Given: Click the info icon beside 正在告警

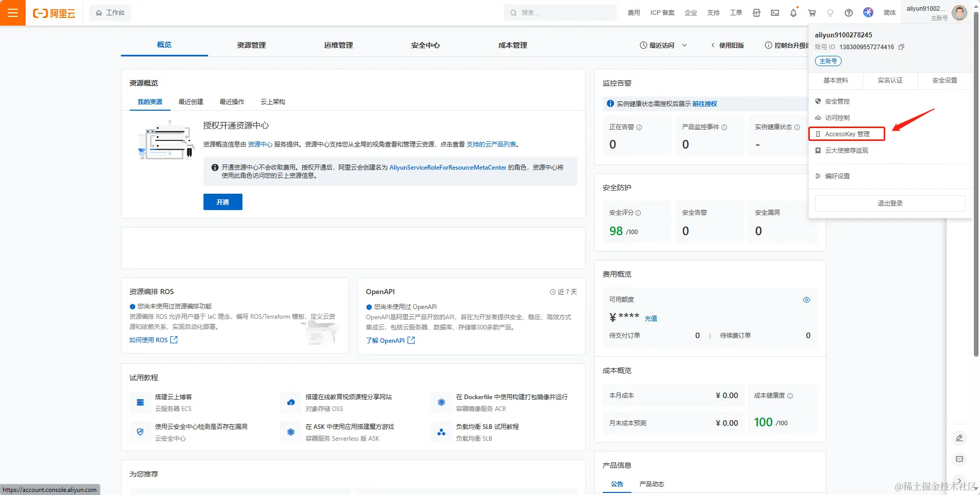Looking at the screenshot, I should click(x=639, y=127).
